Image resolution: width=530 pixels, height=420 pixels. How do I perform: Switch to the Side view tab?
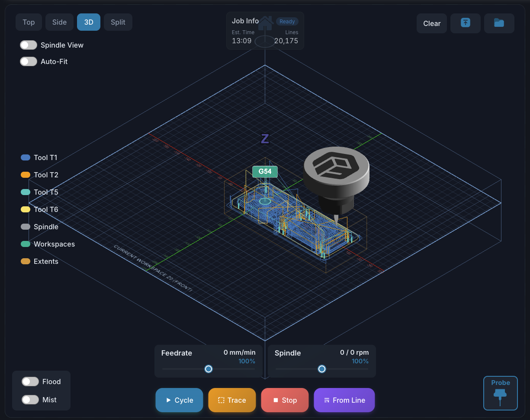59,22
